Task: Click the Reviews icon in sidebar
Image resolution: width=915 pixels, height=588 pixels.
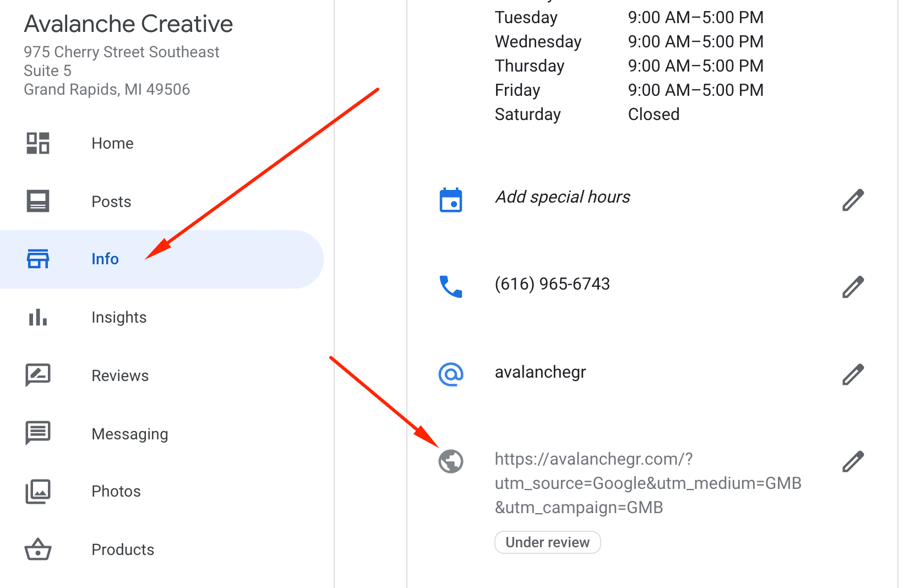Action: [x=38, y=375]
